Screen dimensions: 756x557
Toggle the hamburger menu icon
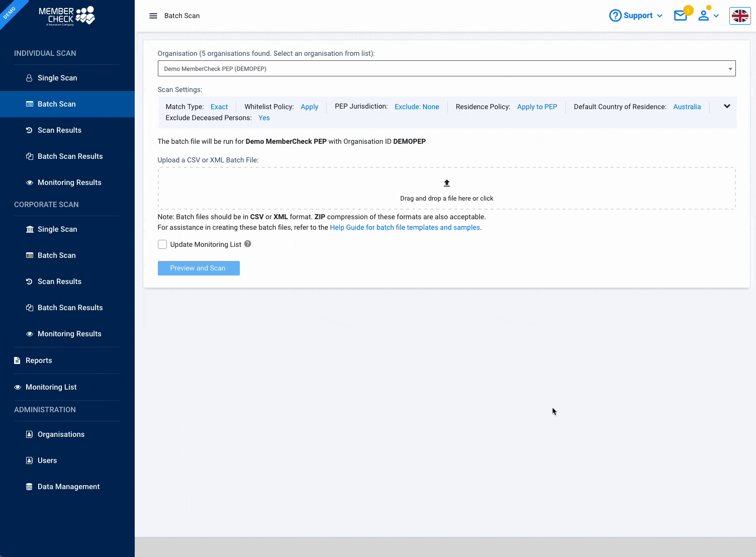pos(153,16)
